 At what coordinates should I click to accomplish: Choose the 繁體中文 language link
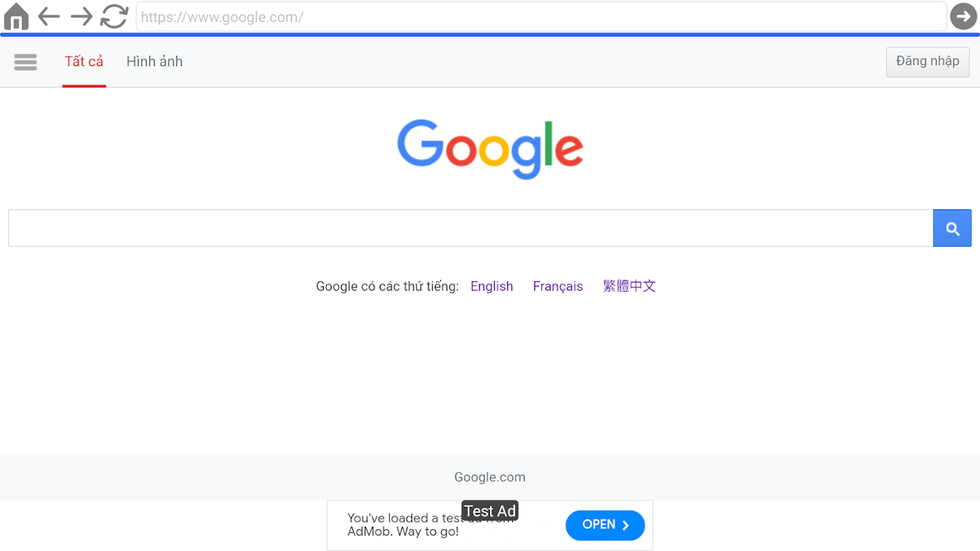coord(629,286)
